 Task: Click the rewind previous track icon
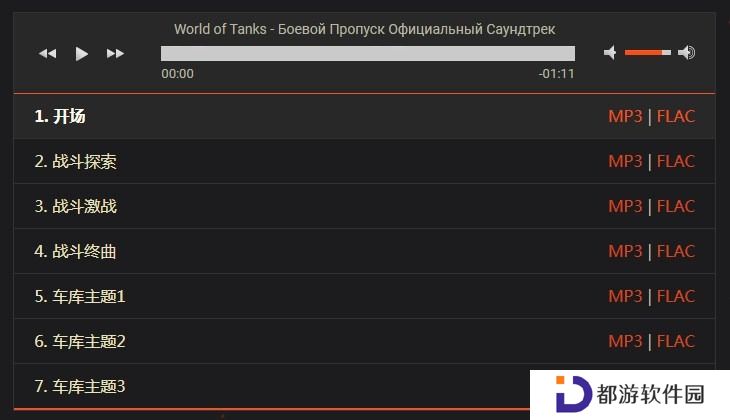tap(47, 54)
